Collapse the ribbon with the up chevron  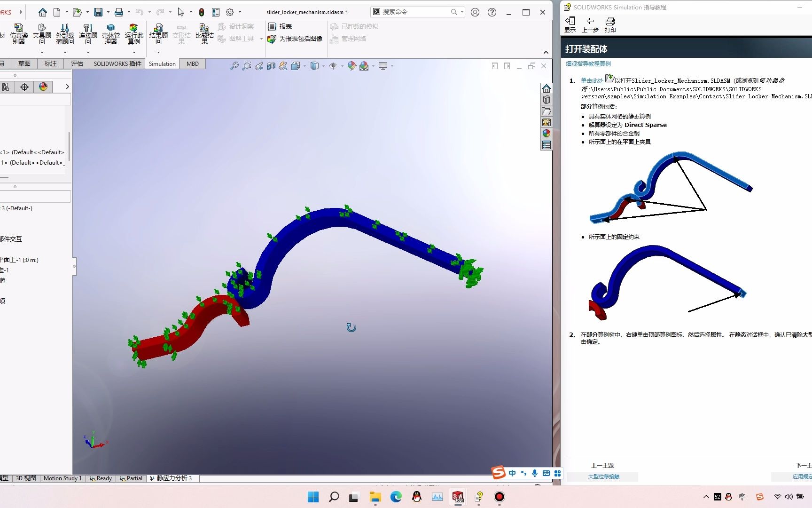[546, 52]
